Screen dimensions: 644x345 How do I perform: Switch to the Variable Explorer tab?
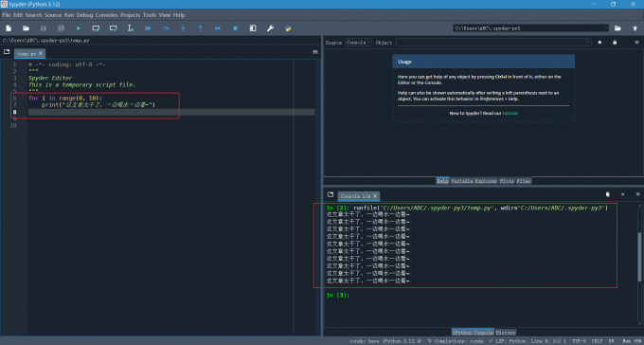pos(474,181)
